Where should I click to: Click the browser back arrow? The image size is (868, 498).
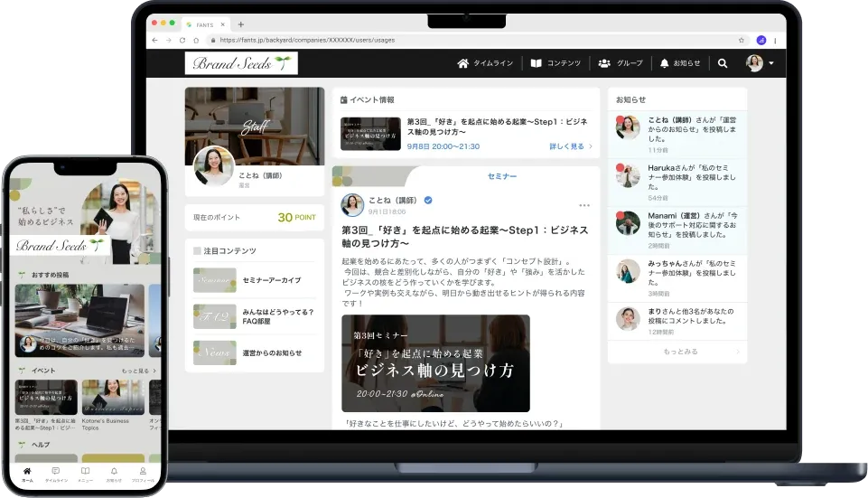[155, 40]
